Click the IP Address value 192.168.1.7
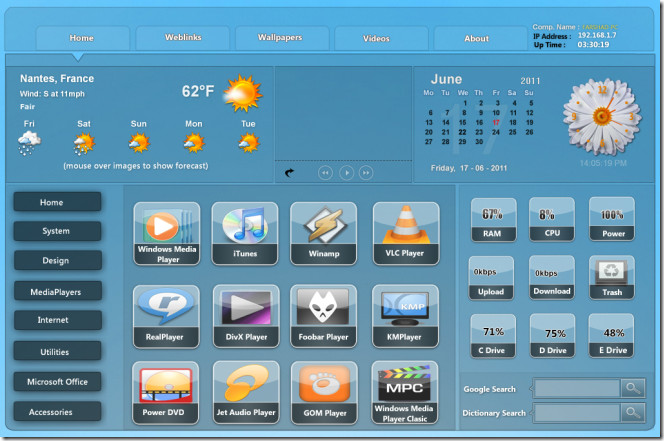Image resolution: width=664 pixels, height=441 pixels. [597, 35]
